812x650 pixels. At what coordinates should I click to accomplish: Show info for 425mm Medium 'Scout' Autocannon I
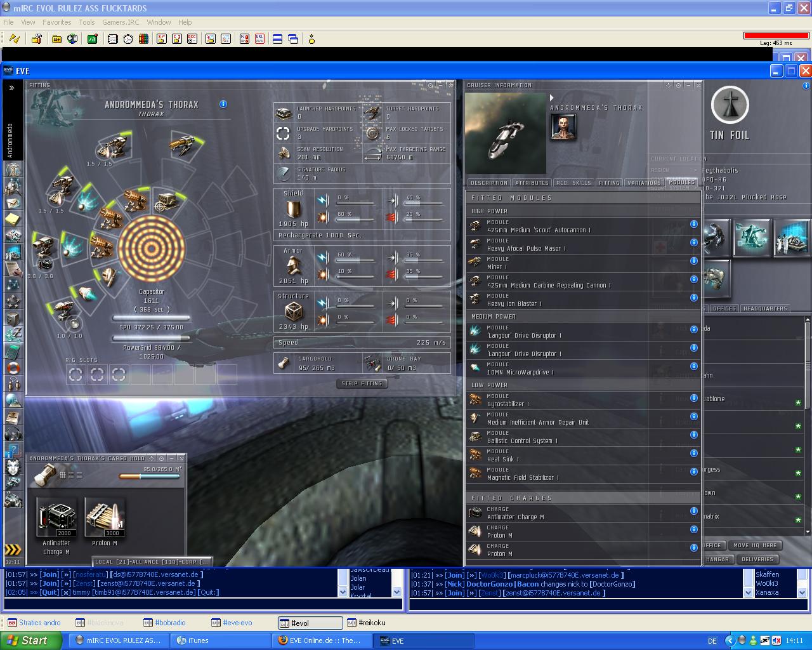pos(694,224)
